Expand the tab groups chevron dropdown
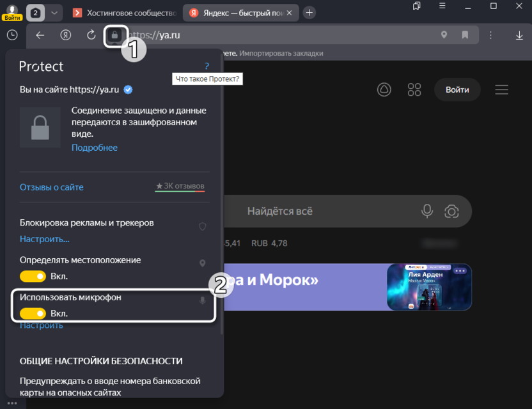Screen dimensions: 532x409 [x=54, y=13]
